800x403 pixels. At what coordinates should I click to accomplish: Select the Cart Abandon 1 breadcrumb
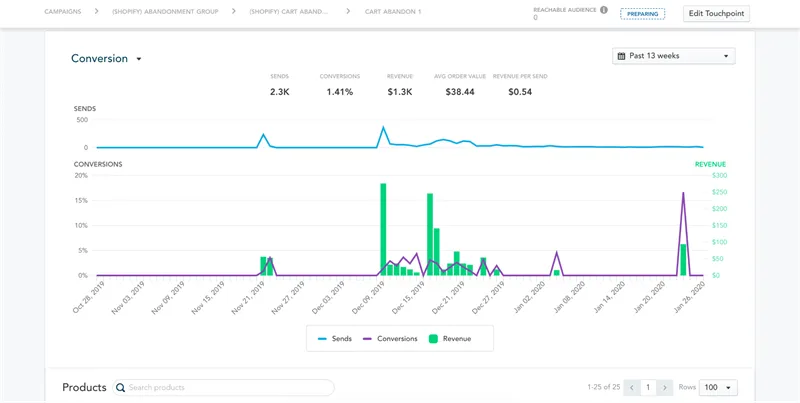coord(393,11)
